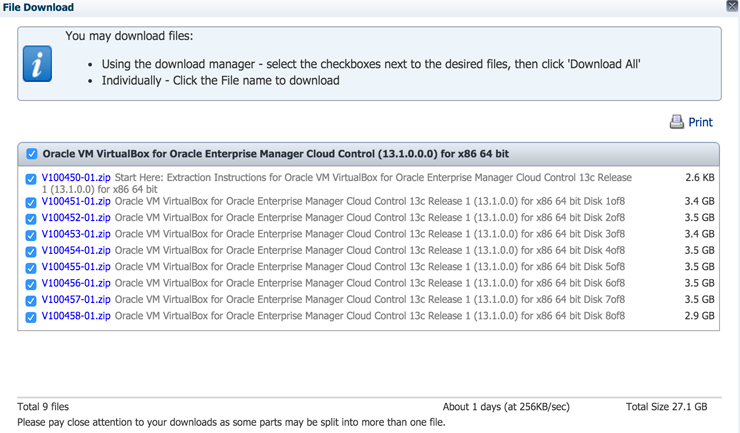Deselect the V100455-01.zip checkbox

point(32,268)
